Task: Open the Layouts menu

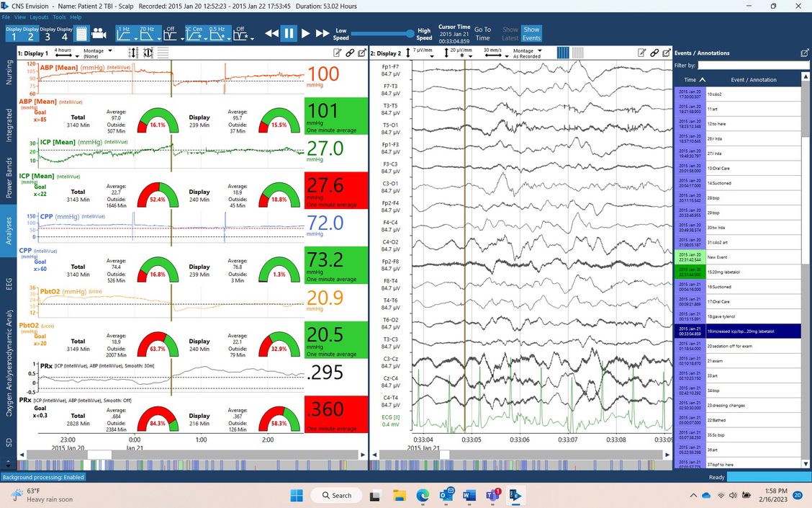Action: pyautogui.click(x=39, y=17)
